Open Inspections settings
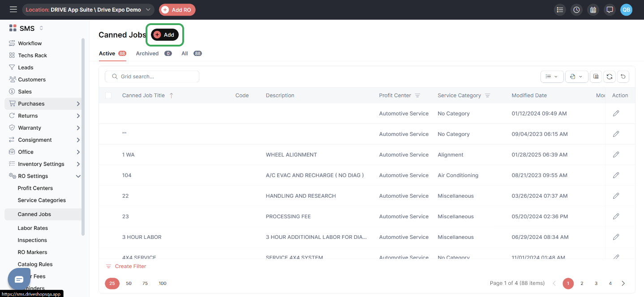The width and height of the screenshot is (644, 297). [32, 240]
